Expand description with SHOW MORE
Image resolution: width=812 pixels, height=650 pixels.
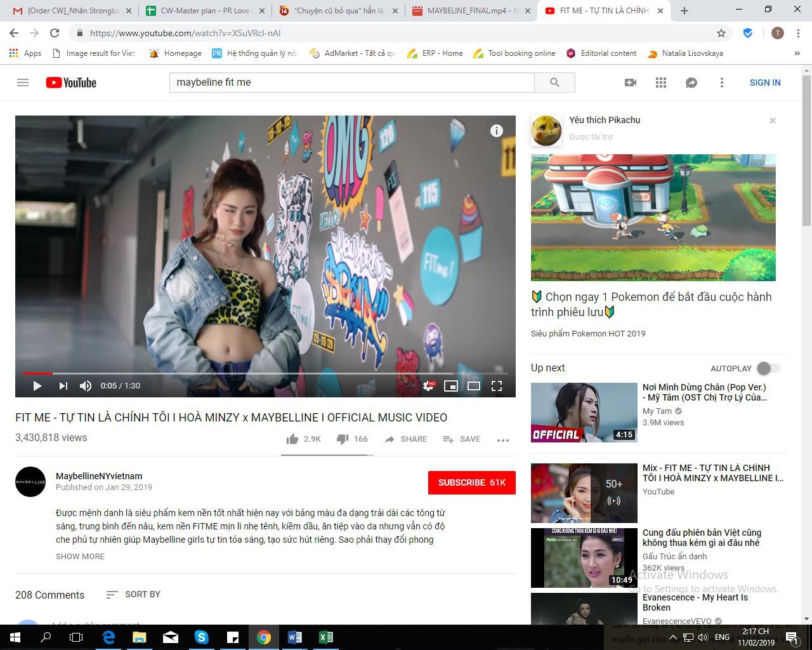click(80, 556)
